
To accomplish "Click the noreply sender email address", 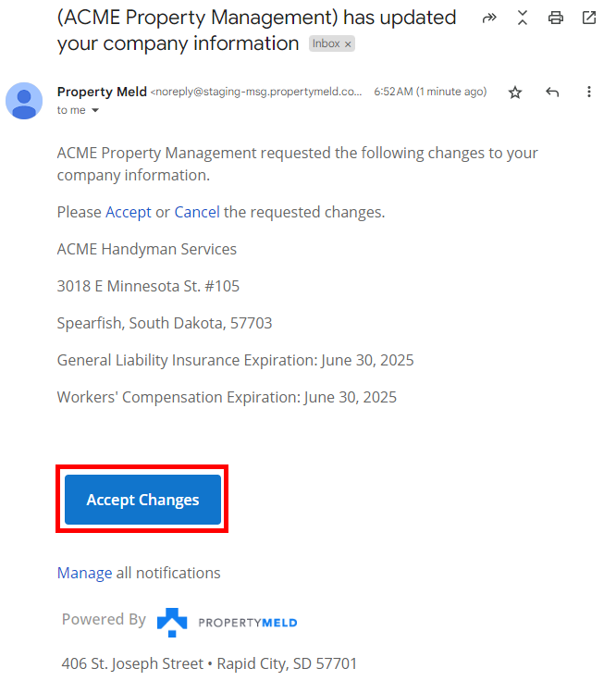I will pos(257,93).
